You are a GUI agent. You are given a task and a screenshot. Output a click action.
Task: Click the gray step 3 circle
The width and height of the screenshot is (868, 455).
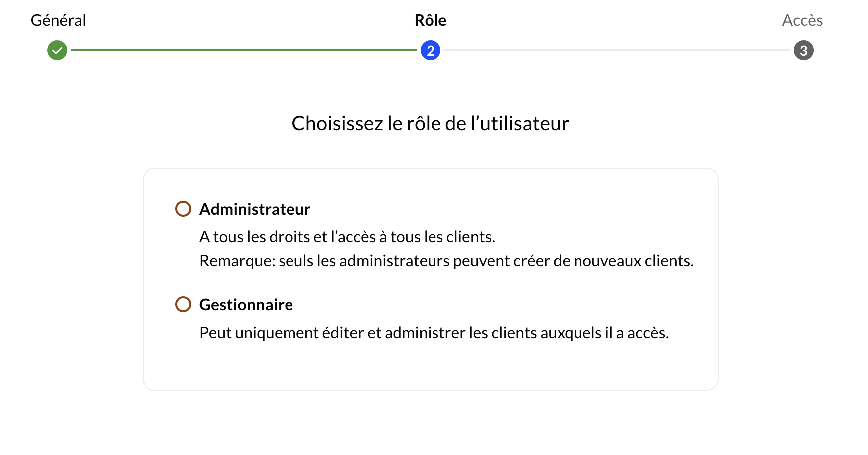804,50
